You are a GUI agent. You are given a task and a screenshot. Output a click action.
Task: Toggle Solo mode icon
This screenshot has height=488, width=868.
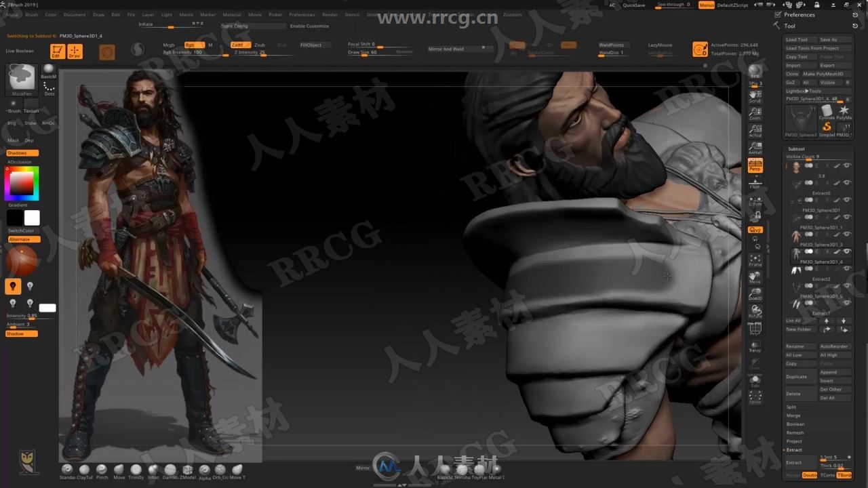(x=755, y=381)
